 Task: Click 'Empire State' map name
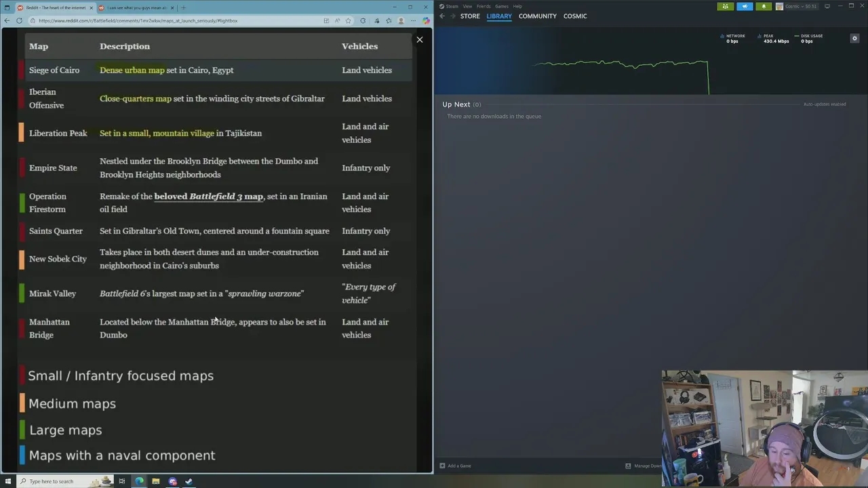pos(53,167)
